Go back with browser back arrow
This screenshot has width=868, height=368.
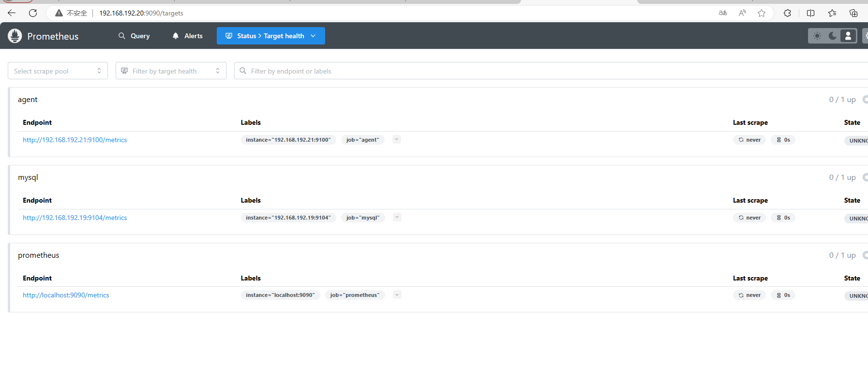(x=12, y=13)
